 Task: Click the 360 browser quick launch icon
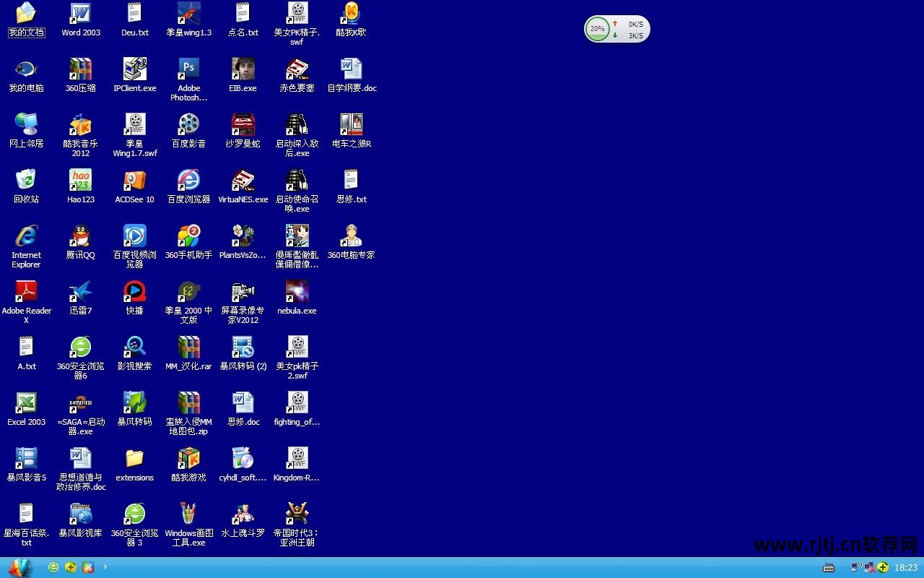(x=53, y=567)
